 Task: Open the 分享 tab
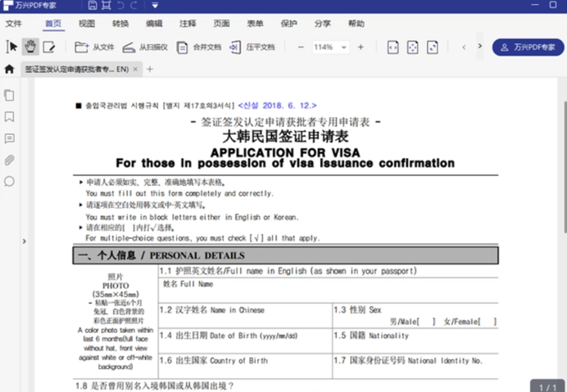[322, 24]
